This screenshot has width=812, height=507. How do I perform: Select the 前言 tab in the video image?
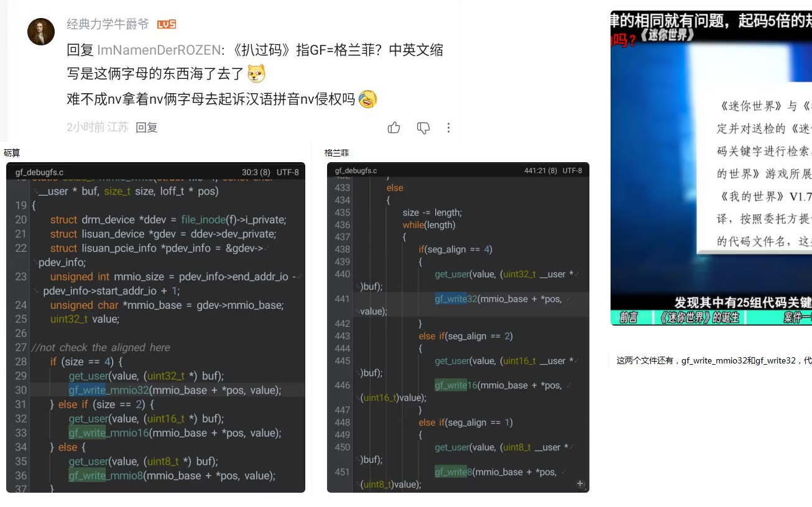click(x=629, y=317)
